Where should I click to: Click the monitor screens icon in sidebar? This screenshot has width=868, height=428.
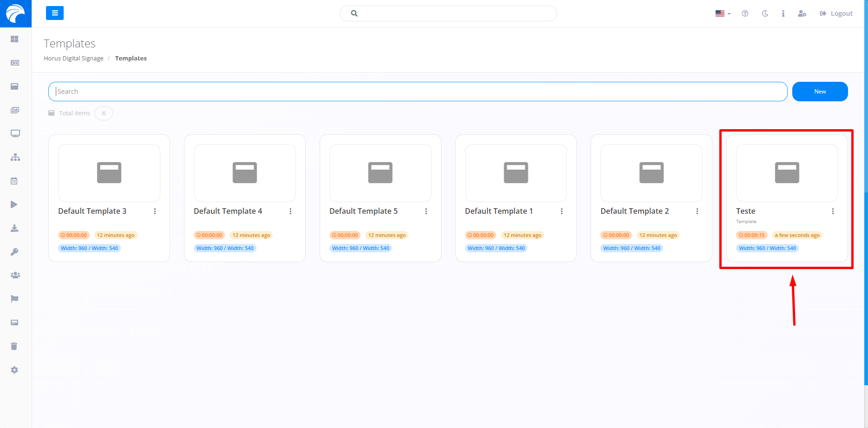tap(15, 134)
